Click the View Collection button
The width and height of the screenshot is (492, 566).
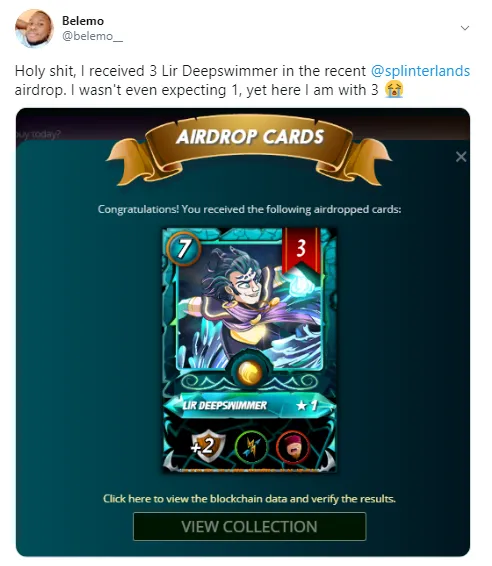pos(250,526)
